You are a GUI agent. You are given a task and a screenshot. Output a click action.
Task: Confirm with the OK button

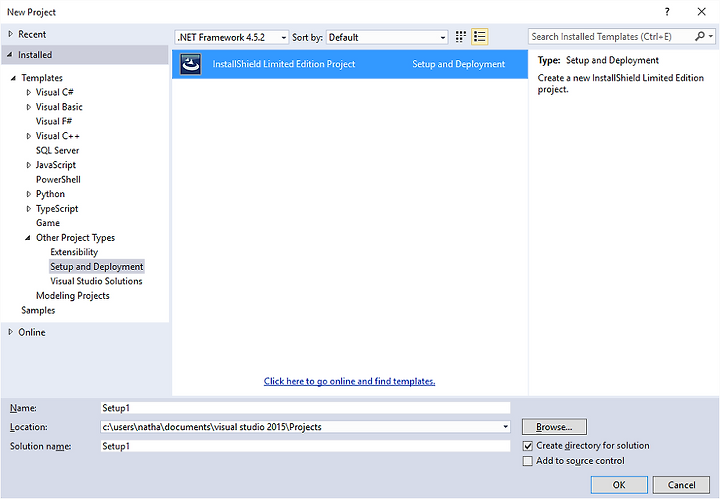[x=619, y=485]
